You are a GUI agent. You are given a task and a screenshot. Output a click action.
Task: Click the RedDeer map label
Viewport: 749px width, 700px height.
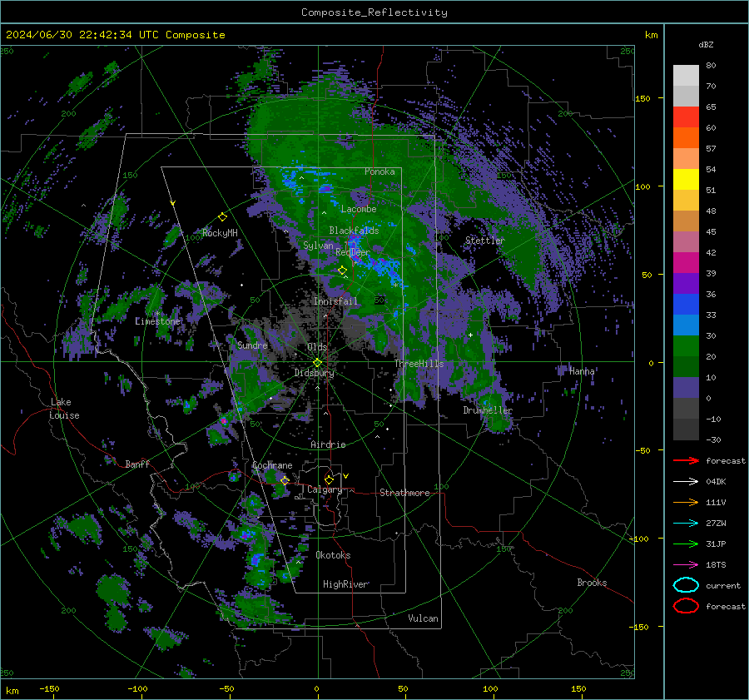tap(353, 252)
